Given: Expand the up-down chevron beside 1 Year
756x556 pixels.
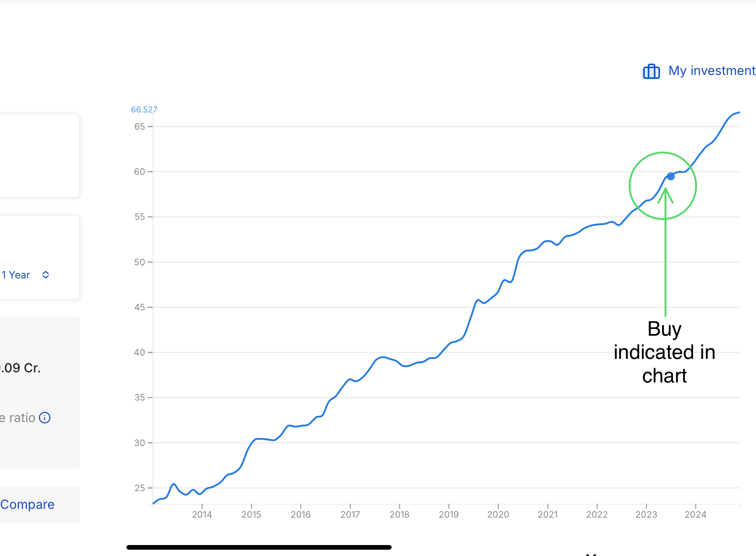Looking at the screenshot, I should 46,275.
